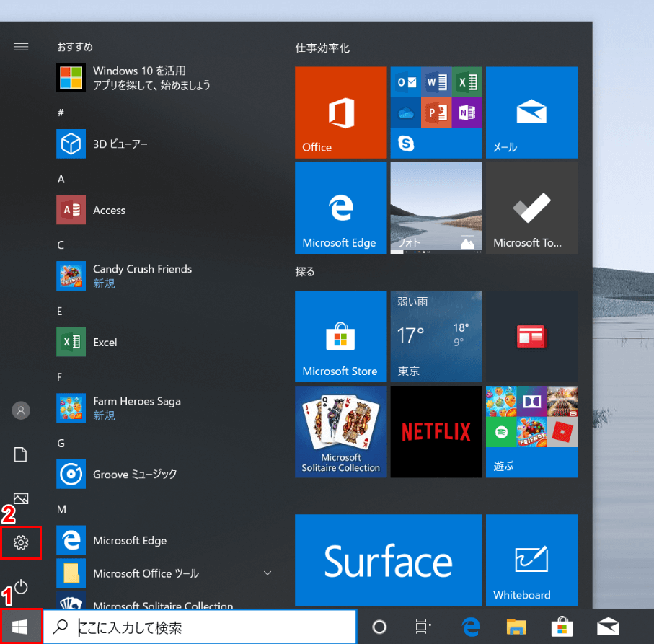Image resolution: width=654 pixels, height=644 pixels.
Task: Open the Mail (メール) tile
Action: coord(531,113)
